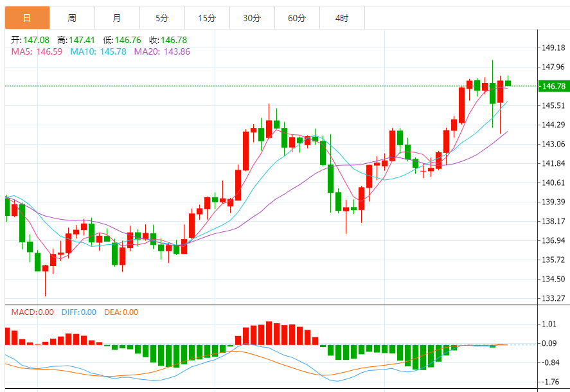The image size is (570, 392).
Task: Click the 143.06 price axis label
Action: pos(554,144)
